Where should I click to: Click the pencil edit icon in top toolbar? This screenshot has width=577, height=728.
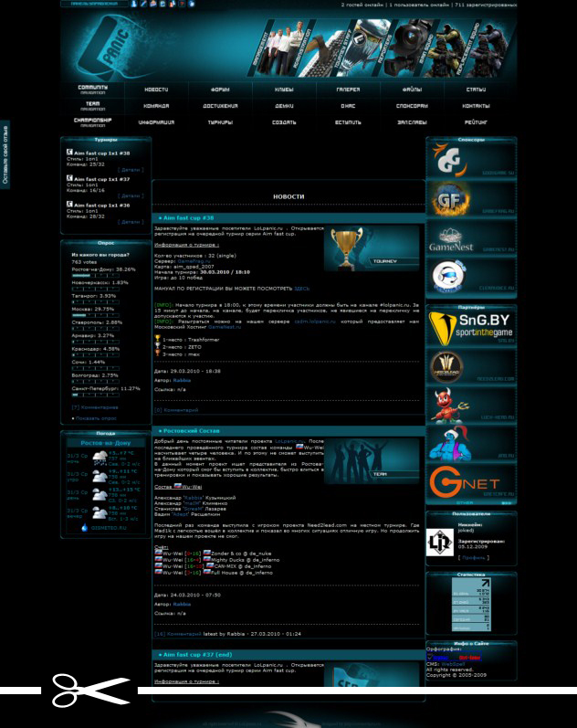click(x=143, y=4)
